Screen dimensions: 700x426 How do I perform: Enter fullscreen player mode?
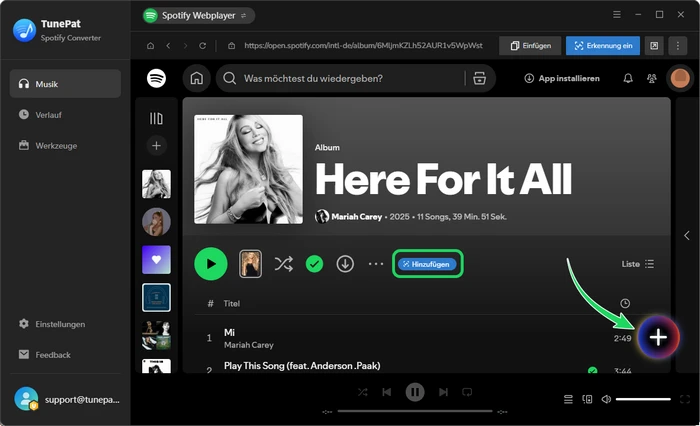click(685, 399)
